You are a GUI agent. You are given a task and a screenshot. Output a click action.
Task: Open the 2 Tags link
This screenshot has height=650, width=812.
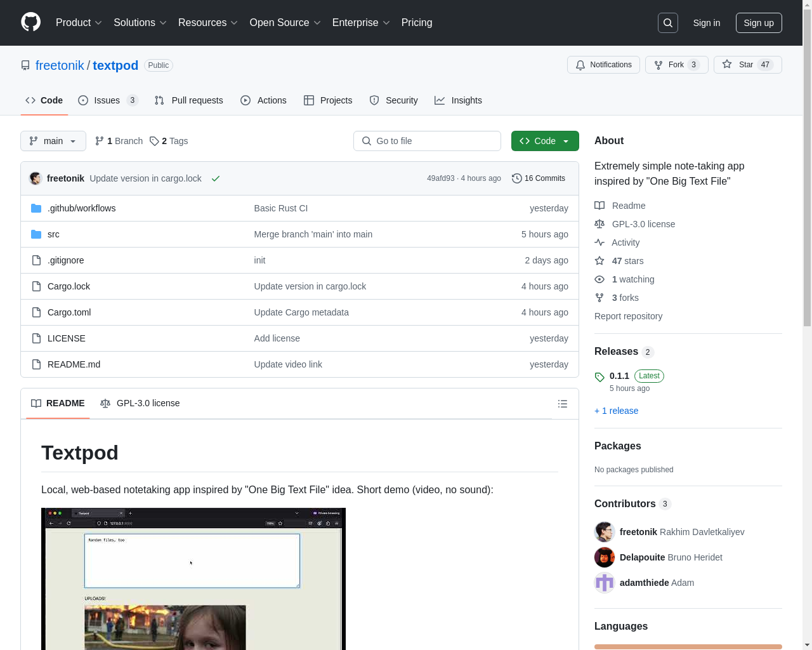[x=169, y=141]
